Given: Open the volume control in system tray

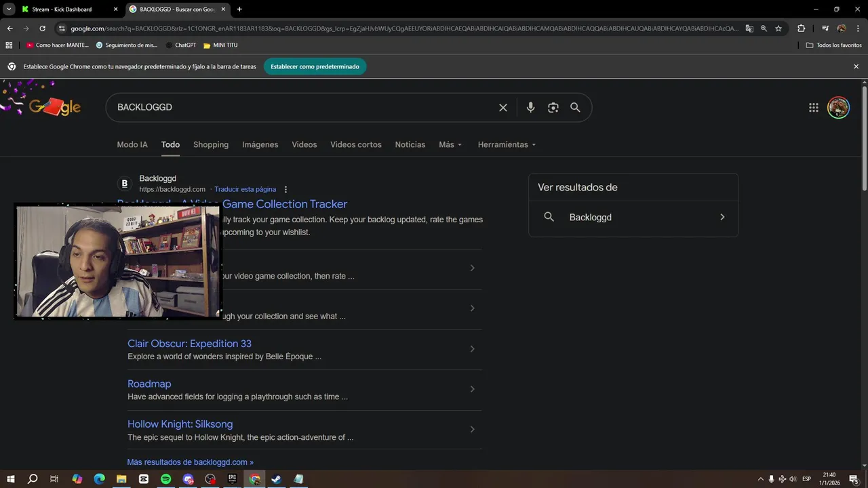Looking at the screenshot, I should pos(793,479).
